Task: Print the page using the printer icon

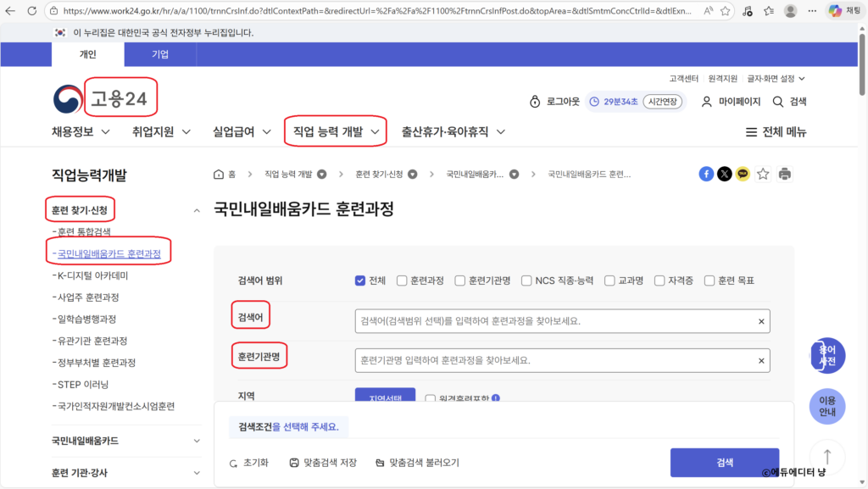Action: pos(783,174)
